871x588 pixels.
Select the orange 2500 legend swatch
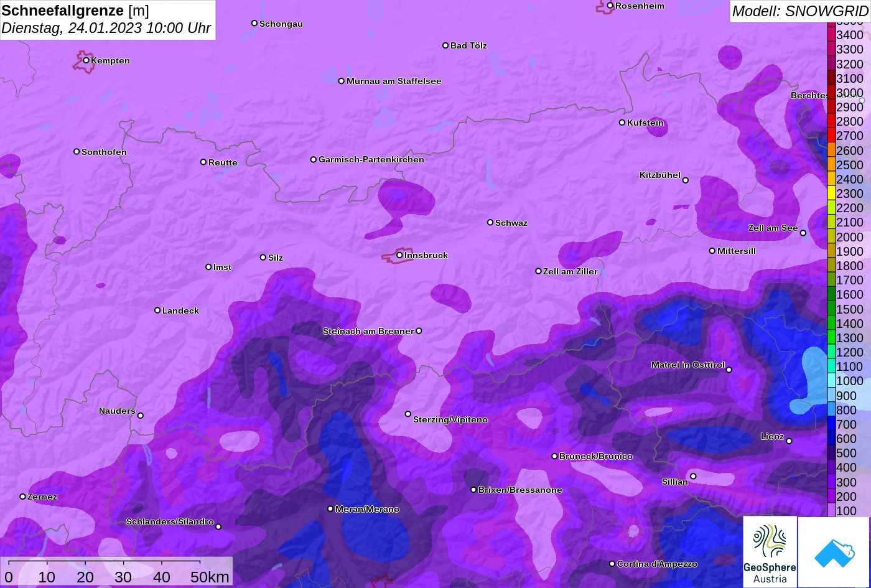(x=831, y=165)
